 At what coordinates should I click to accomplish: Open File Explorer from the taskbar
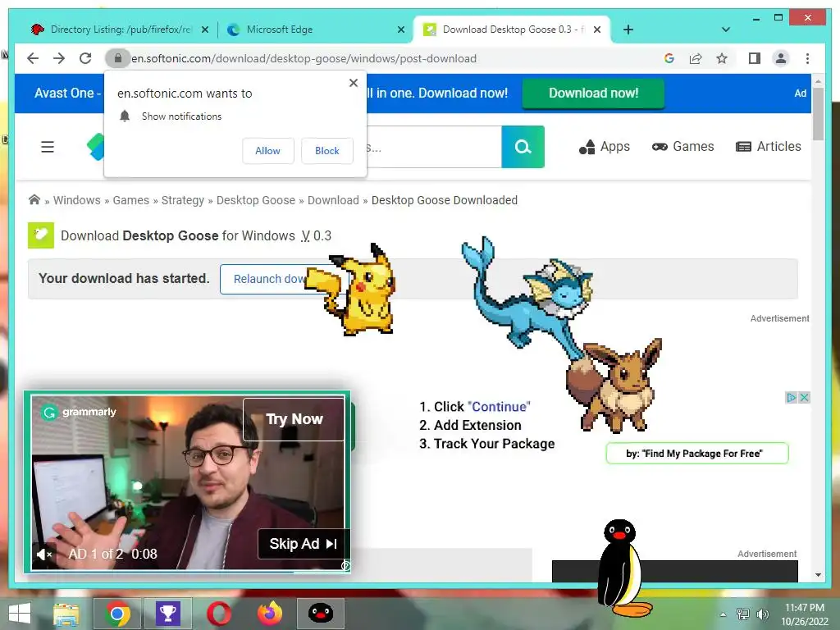(x=66, y=614)
